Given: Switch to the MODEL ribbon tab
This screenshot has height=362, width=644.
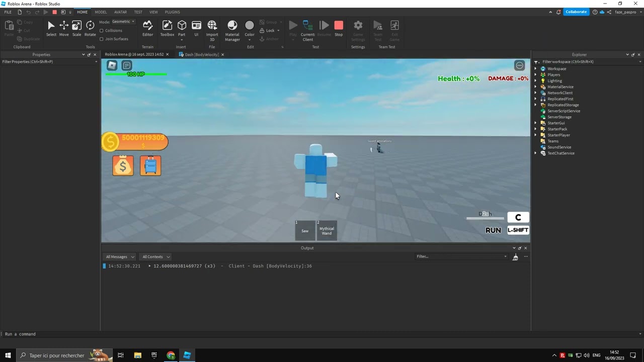Looking at the screenshot, I should click(101, 12).
